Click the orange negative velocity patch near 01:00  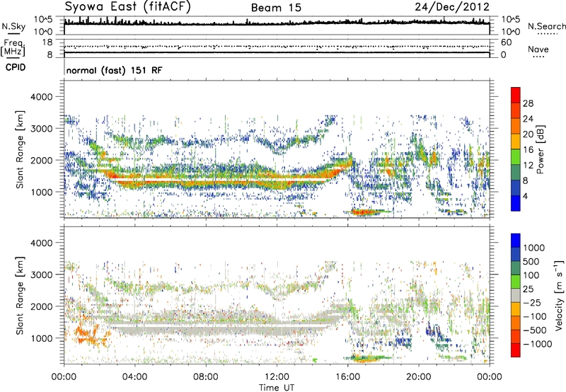(85, 332)
